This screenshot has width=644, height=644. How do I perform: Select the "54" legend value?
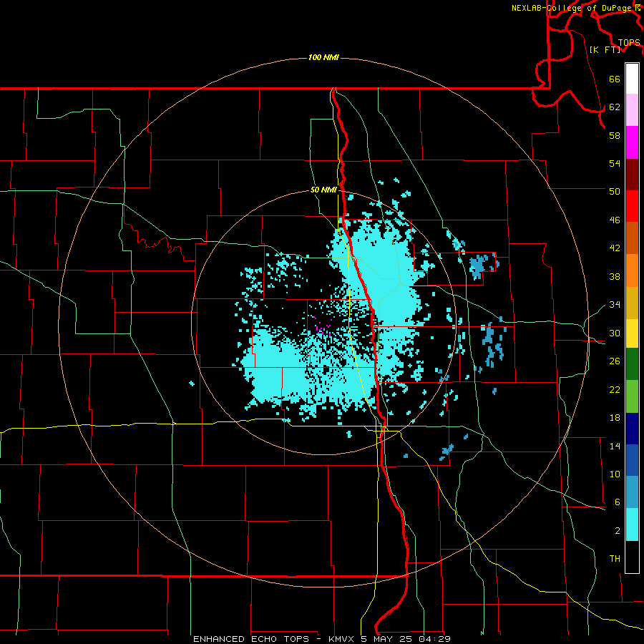coord(615,163)
